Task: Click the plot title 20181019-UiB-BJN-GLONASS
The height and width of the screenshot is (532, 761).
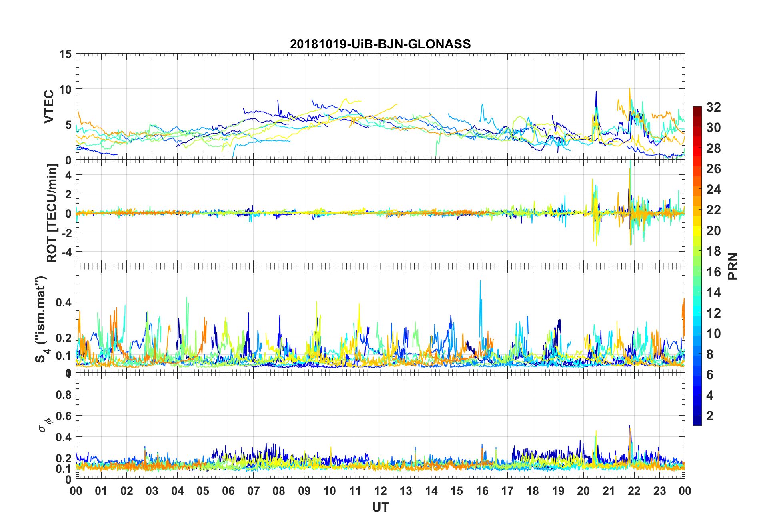Action: (x=380, y=44)
